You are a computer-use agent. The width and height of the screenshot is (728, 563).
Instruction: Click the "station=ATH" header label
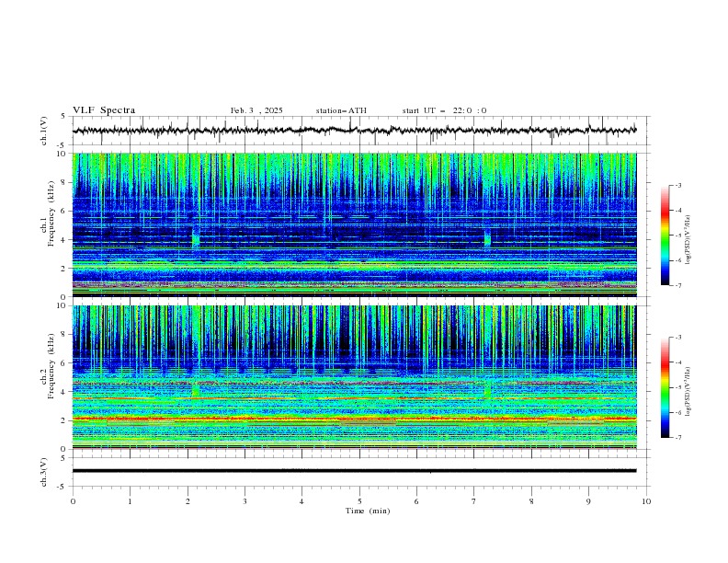341,110
